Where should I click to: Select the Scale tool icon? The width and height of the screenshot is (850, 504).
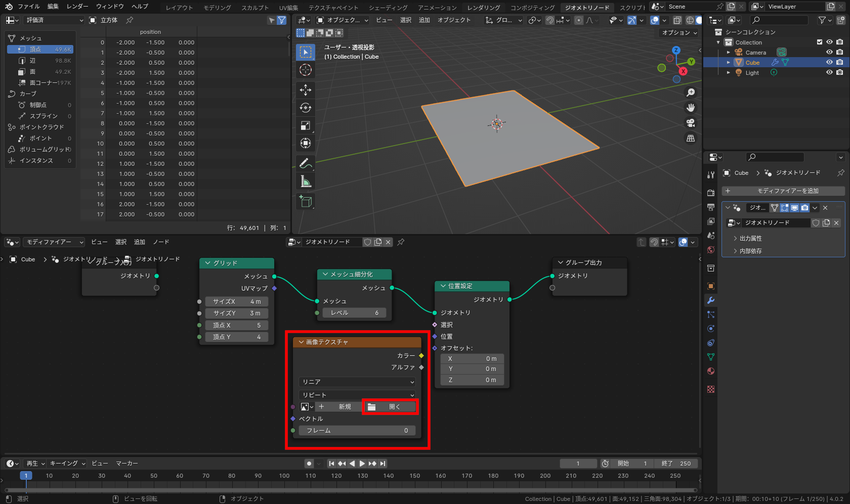(305, 125)
